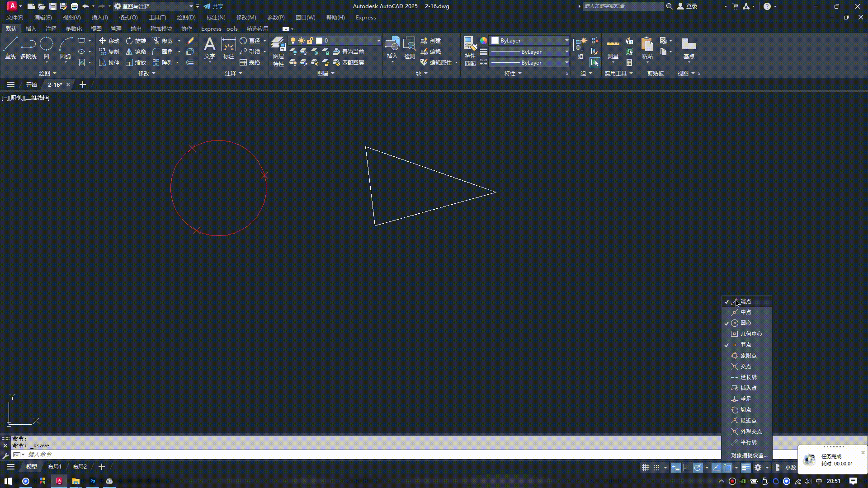Open the 文件(F) menu
The width and height of the screenshot is (868, 488).
14,17
